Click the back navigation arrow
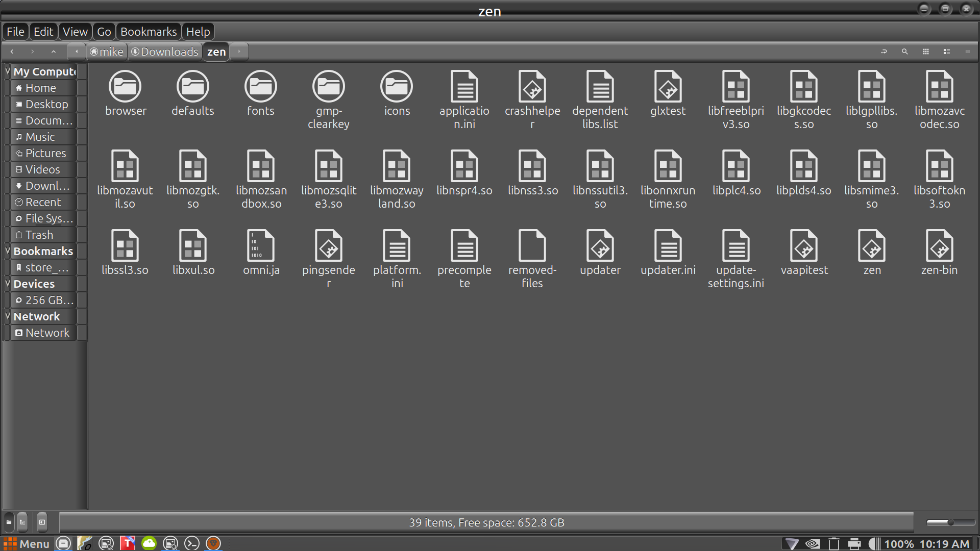 click(x=12, y=52)
